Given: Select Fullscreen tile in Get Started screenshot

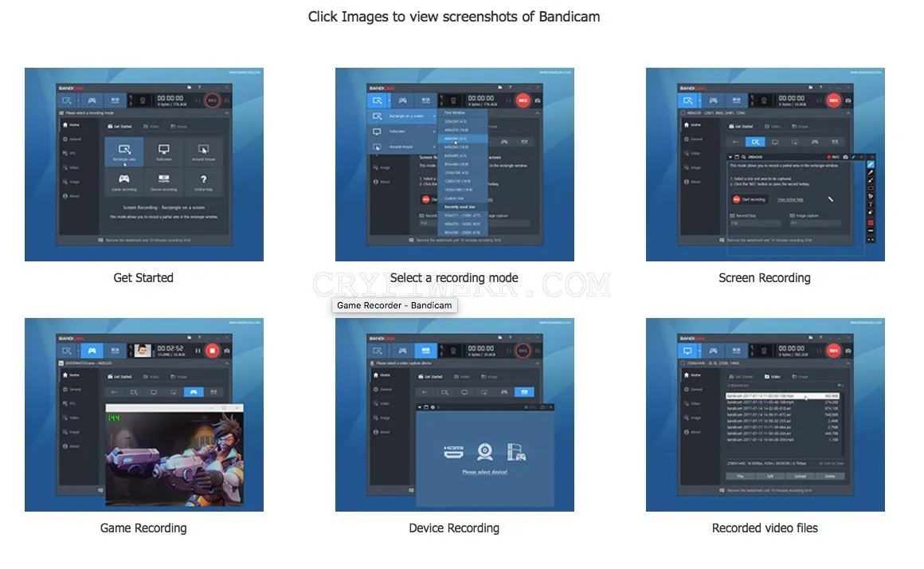Looking at the screenshot, I should point(164,152).
